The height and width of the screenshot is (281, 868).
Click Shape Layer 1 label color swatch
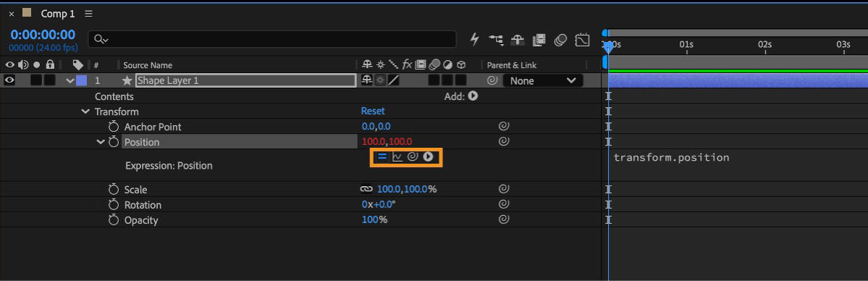81,81
